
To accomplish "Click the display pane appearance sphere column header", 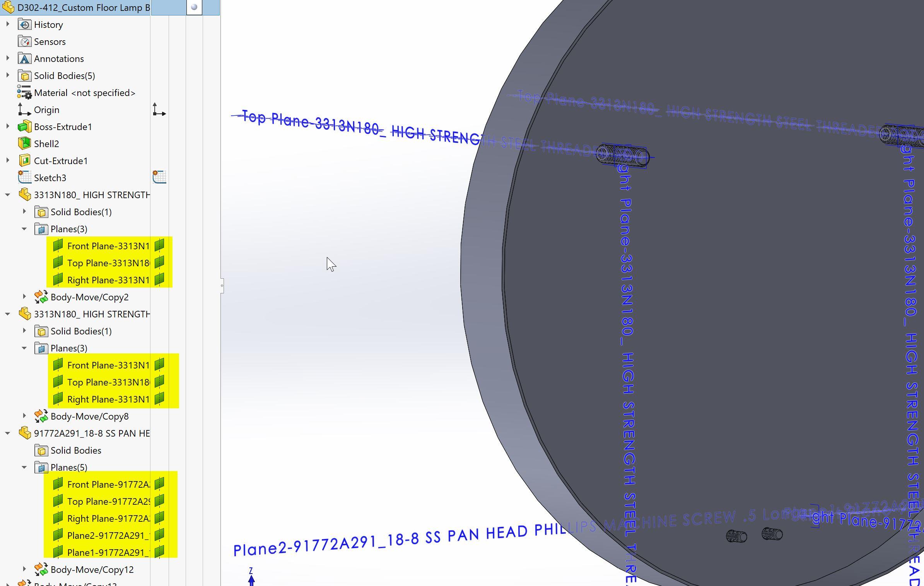I will click(x=194, y=7).
